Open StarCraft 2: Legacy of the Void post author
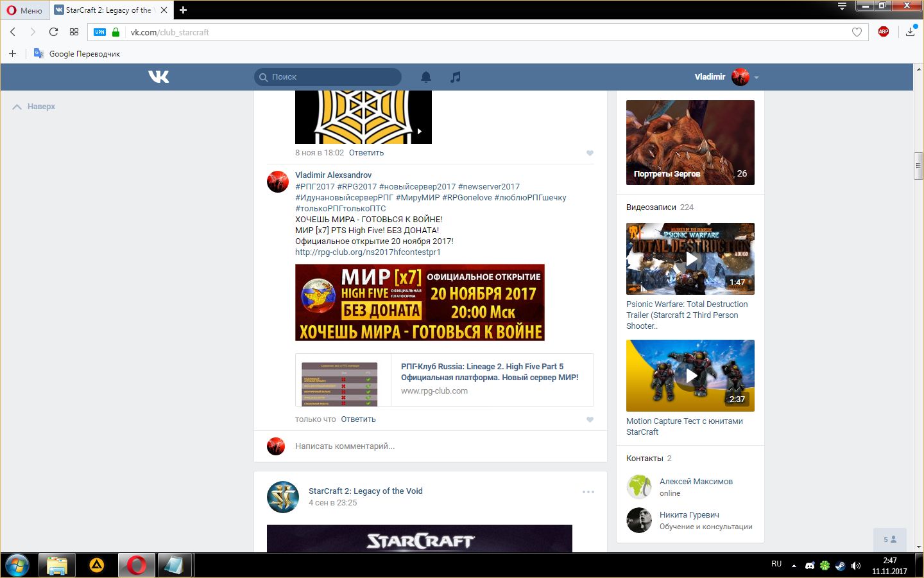The image size is (924, 578). click(365, 491)
